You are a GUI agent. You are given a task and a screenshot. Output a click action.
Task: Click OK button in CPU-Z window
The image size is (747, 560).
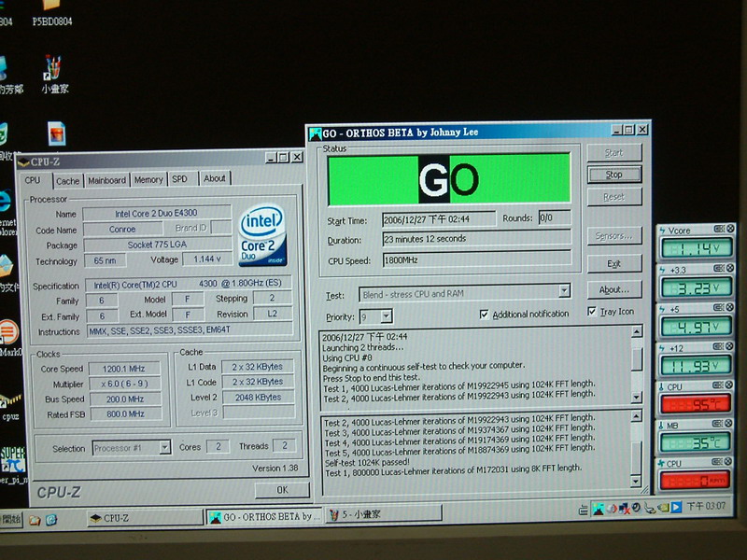[282, 489]
